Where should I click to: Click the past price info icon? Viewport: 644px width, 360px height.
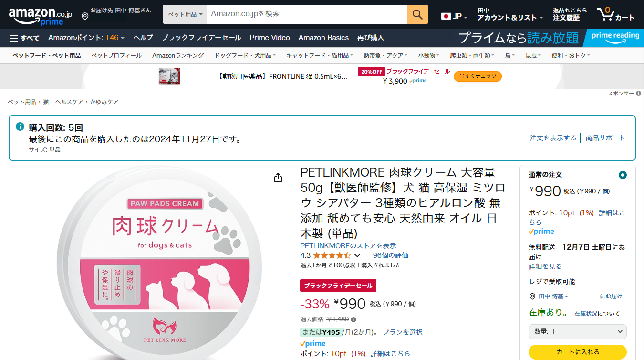353,319
